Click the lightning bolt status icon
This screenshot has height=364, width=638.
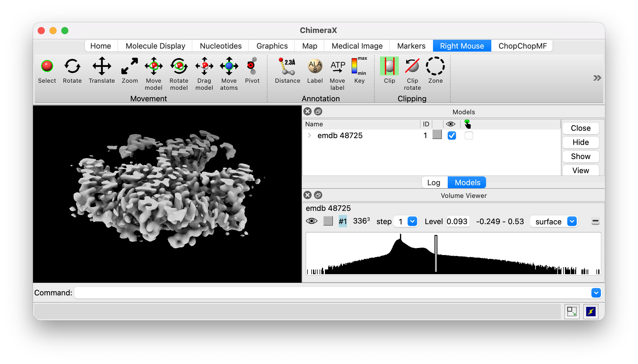pos(591,312)
